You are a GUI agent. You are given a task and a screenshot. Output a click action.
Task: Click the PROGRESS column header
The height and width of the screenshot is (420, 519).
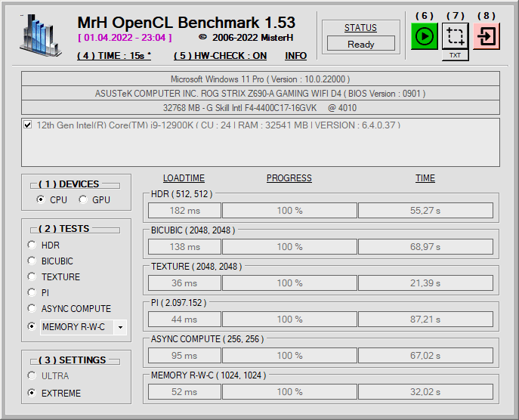(289, 178)
